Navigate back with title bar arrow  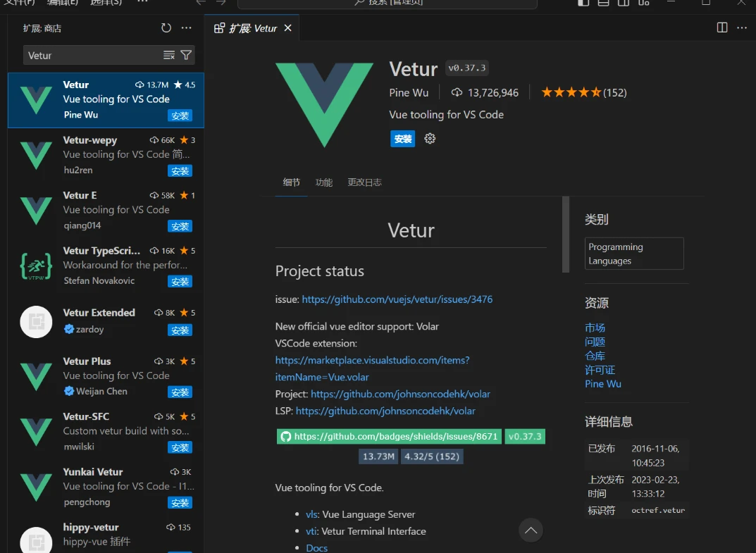(x=201, y=2)
